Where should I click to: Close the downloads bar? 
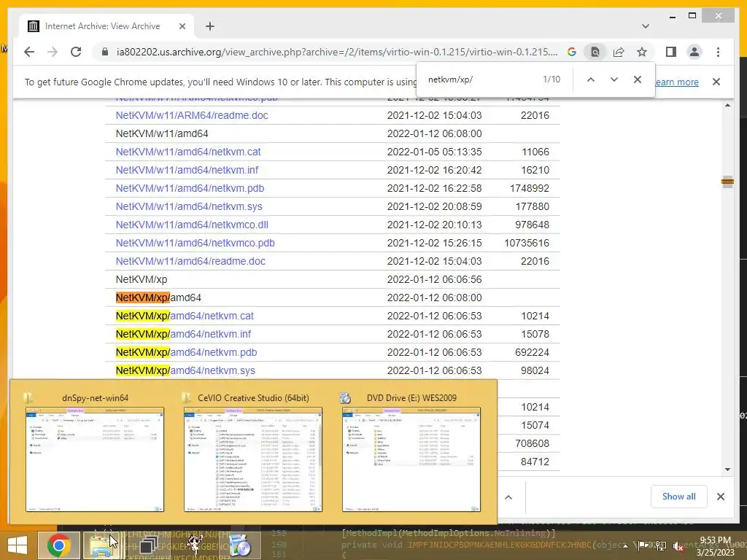click(x=720, y=497)
